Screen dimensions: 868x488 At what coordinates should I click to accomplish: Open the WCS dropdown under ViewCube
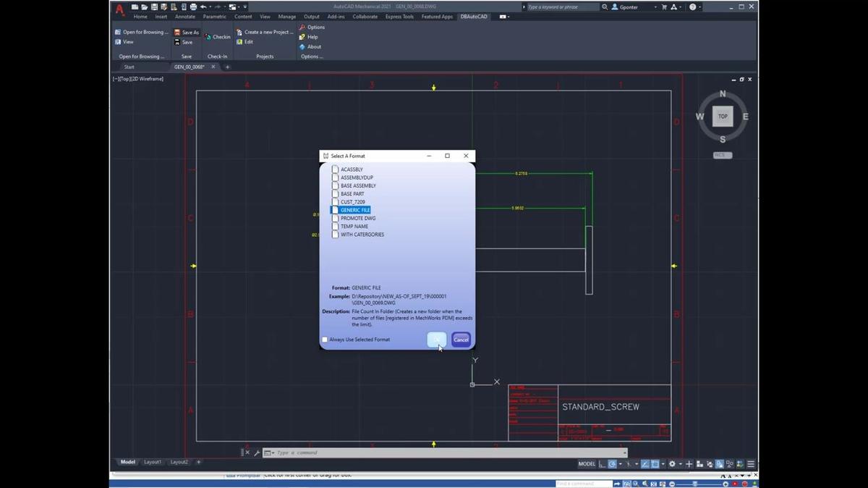click(x=723, y=155)
